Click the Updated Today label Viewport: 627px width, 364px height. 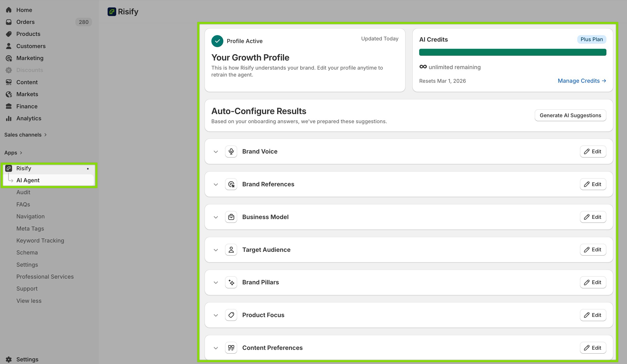(x=380, y=39)
